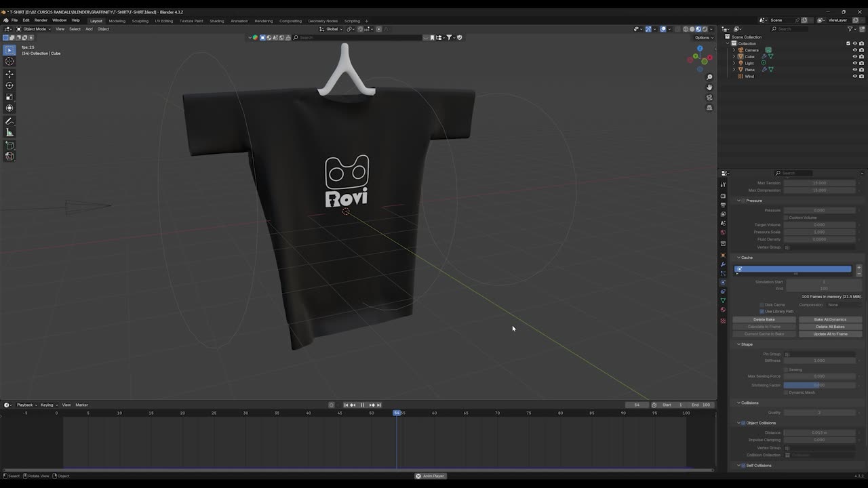Screen dimensions: 868x488
Task: Select the Annotate tool
Action: tap(9, 121)
